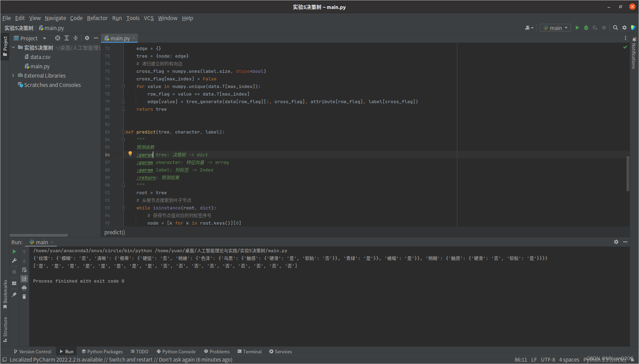The width and height of the screenshot is (639, 364).
Task: Toggle scroll to end in Run console
Action: click(24, 278)
